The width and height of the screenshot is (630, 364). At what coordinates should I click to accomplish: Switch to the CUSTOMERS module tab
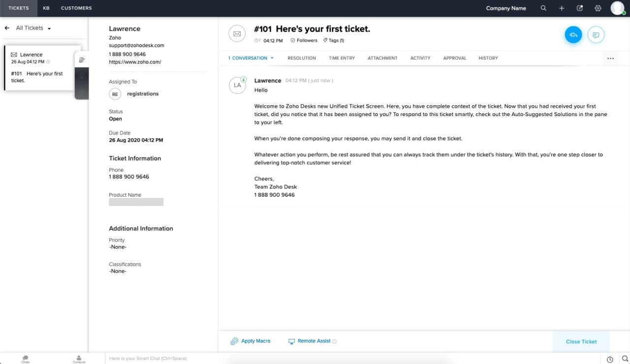(x=76, y=8)
